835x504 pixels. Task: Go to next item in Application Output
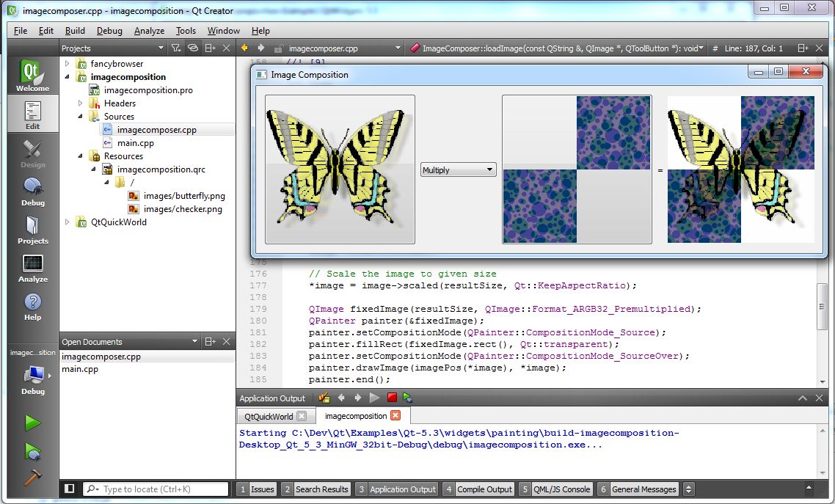click(358, 398)
